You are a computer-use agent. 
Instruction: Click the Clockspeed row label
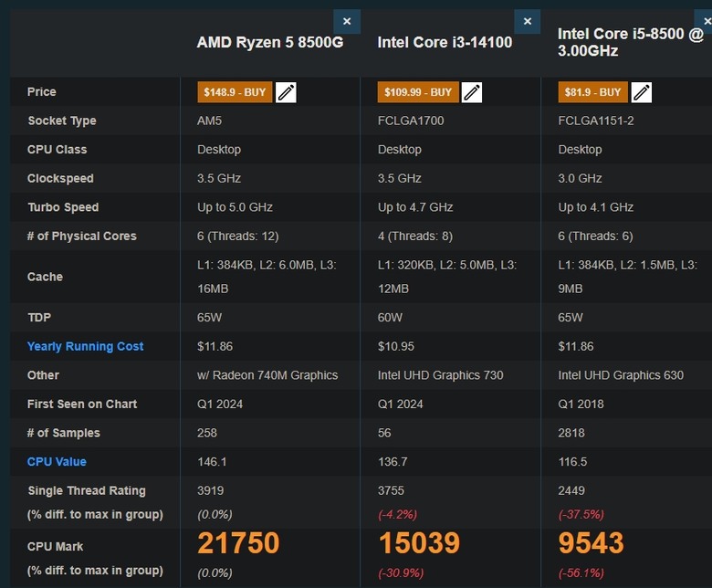(60, 178)
